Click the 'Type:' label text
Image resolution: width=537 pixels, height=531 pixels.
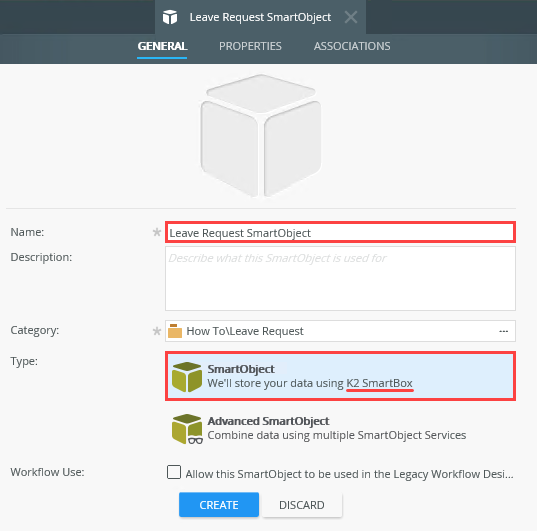[x=24, y=361]
